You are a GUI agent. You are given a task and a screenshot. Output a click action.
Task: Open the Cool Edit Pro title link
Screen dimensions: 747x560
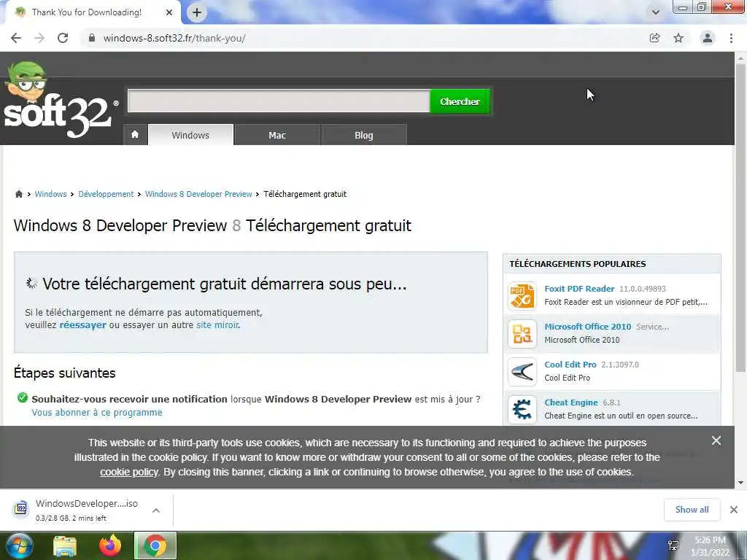click(x=570, y=365)
